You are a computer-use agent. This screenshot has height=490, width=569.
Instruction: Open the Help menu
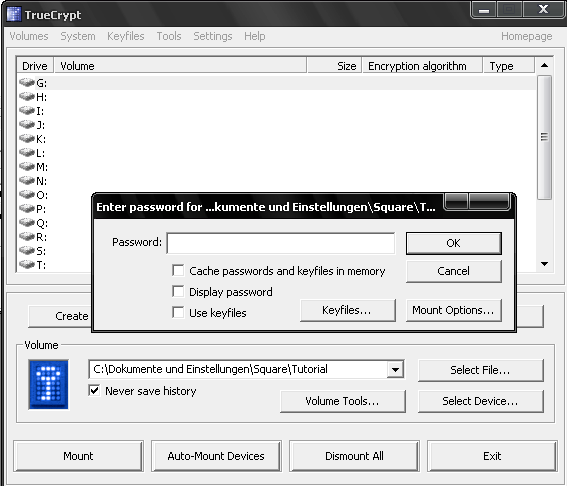[x=254, y=36]
